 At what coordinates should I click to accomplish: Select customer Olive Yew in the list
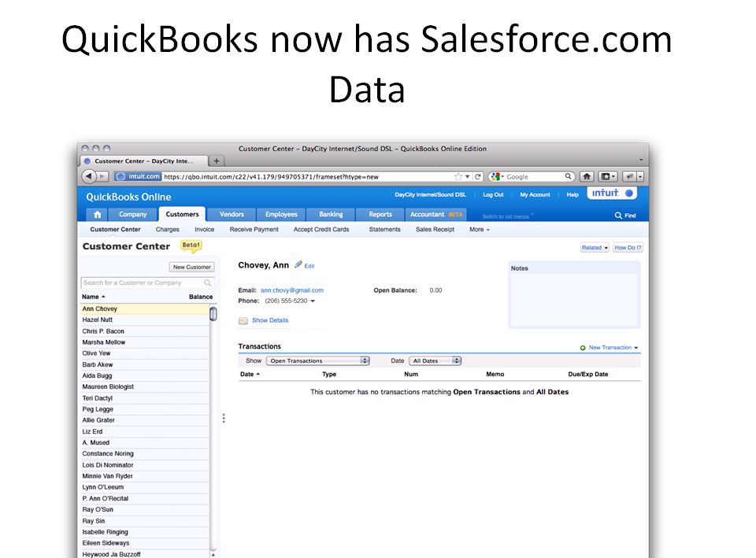[x=145, y=353]
